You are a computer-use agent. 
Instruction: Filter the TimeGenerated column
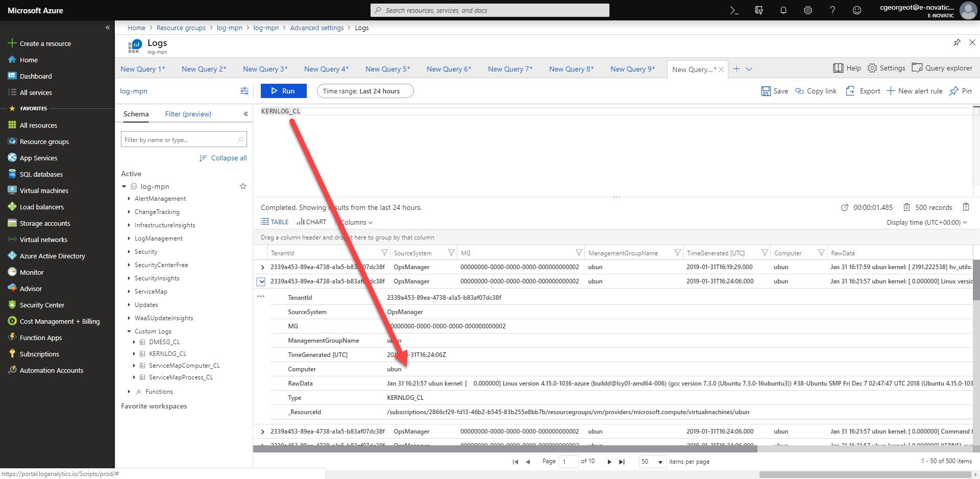[x=765, y=253]
